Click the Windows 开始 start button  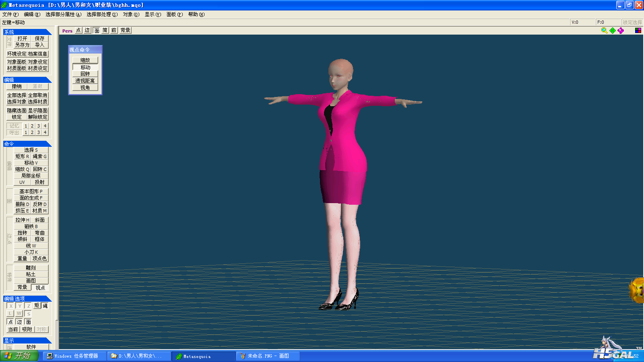click(x=19, y=356)
